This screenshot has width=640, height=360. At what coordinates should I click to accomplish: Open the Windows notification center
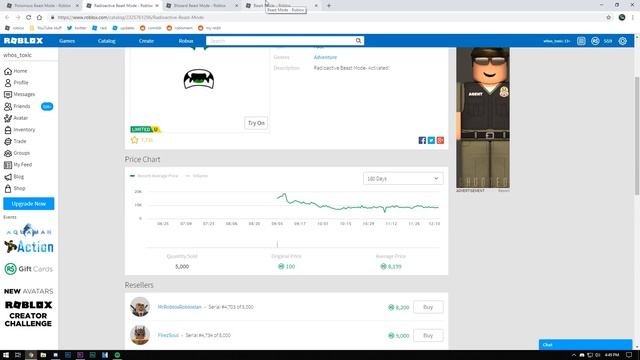[x=629, y=355]
